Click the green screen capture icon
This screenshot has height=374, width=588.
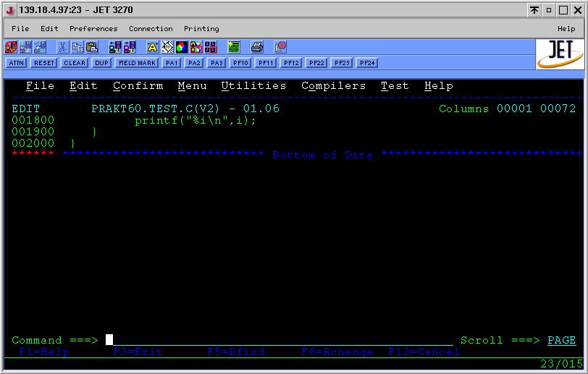(x=234, y=48)
